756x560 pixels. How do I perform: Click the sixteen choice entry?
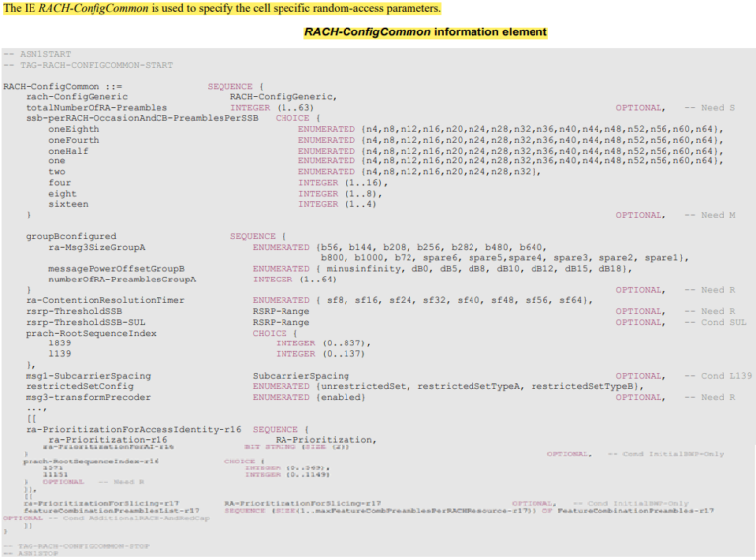point(68,204)
